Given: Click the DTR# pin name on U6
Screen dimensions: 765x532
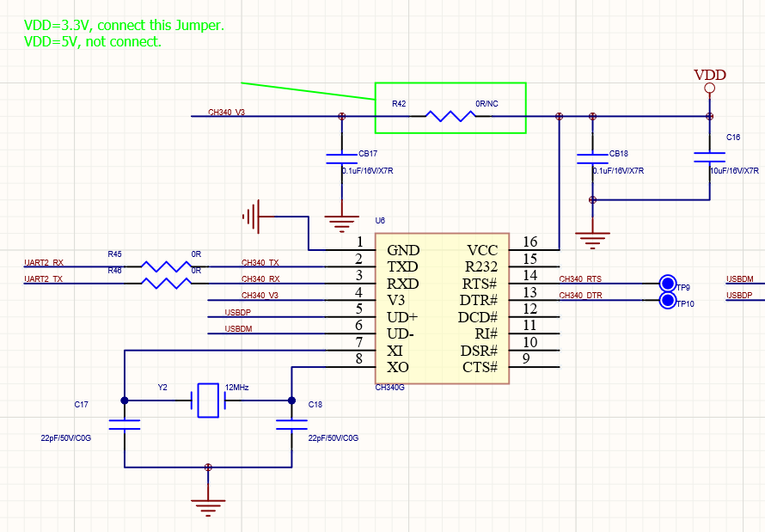Looking at the screenshot, I should coord(479,300).
